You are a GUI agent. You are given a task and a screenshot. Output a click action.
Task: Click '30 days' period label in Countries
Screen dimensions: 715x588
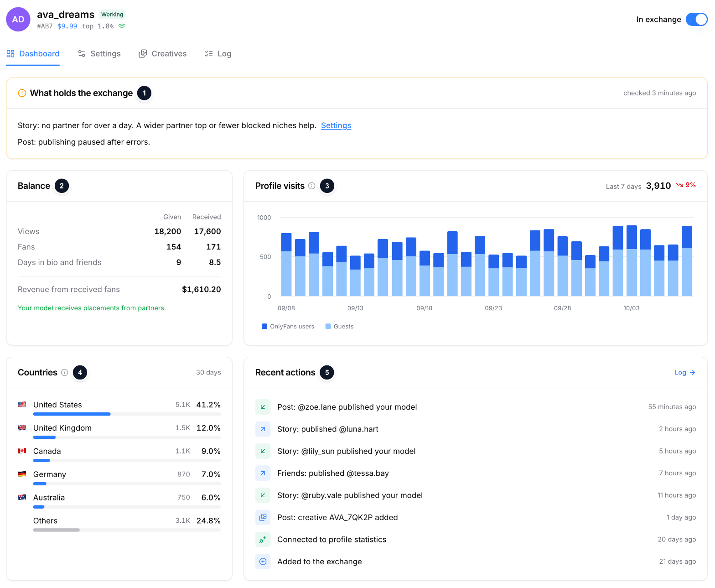click(x=208, y=372)
